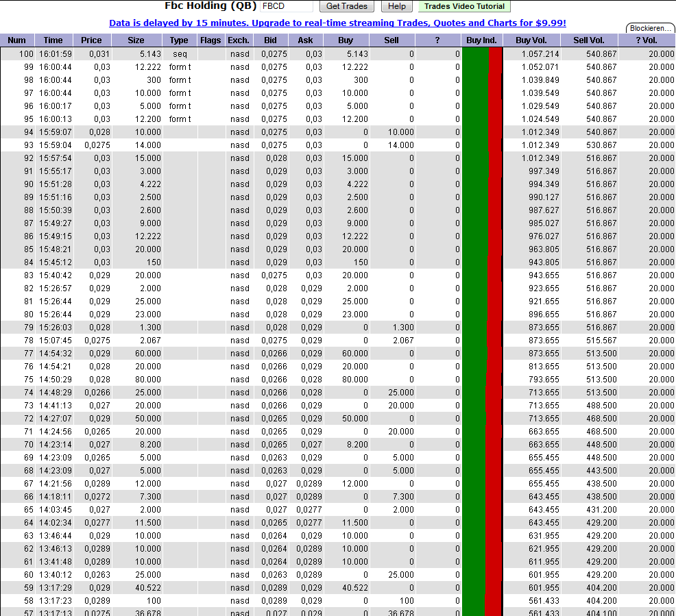Click Buy Vol. value 611.955
676x616 pixels.
(544, 561)
